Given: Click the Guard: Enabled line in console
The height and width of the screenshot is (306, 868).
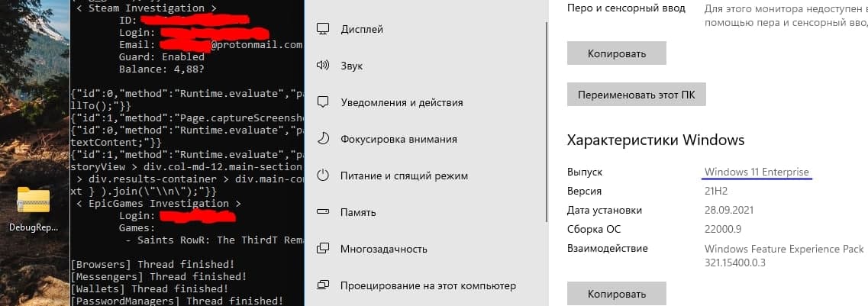Looking at the screenshot, I should [162, 56].
